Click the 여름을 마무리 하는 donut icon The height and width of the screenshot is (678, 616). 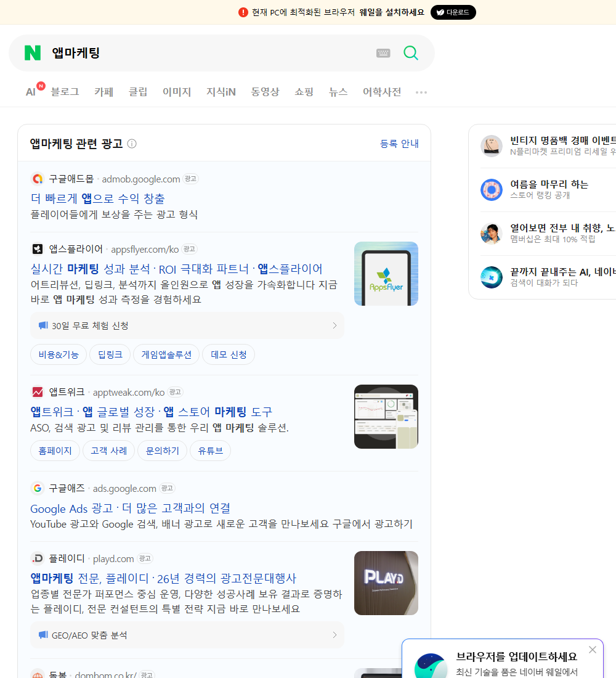click(x=492, y=189)
